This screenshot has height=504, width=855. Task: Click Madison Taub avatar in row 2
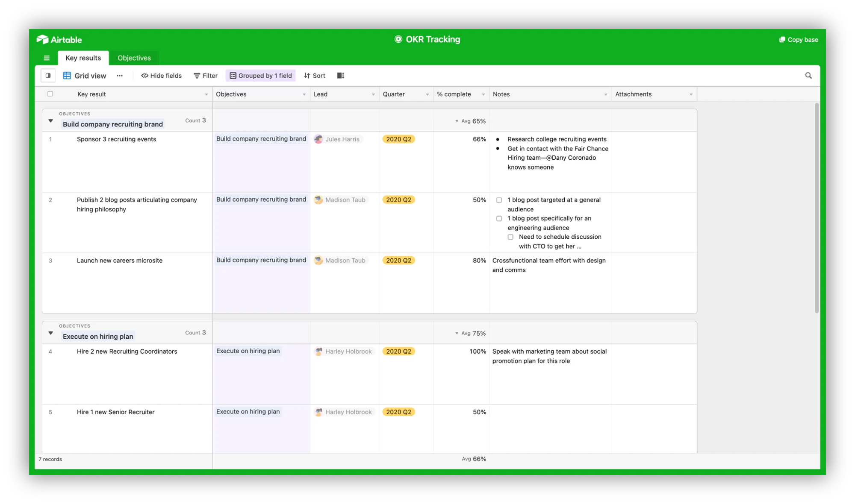pos(318,200)
